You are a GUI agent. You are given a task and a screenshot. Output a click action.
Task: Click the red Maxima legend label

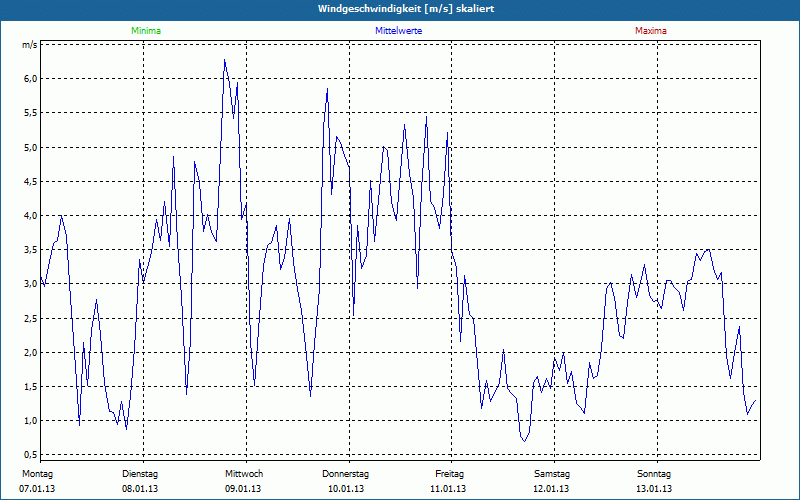[651, 31]
